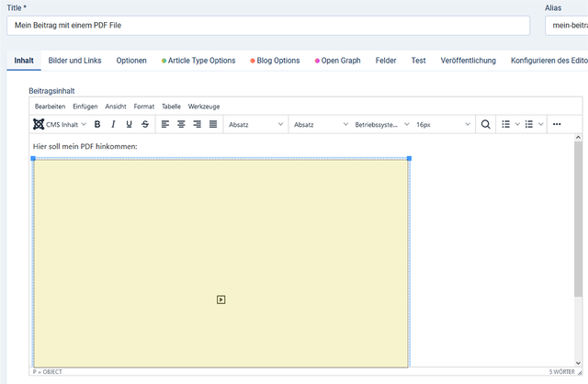Click the editor vertical scrollbar
588x384 pixels.
tap(578, 220)
